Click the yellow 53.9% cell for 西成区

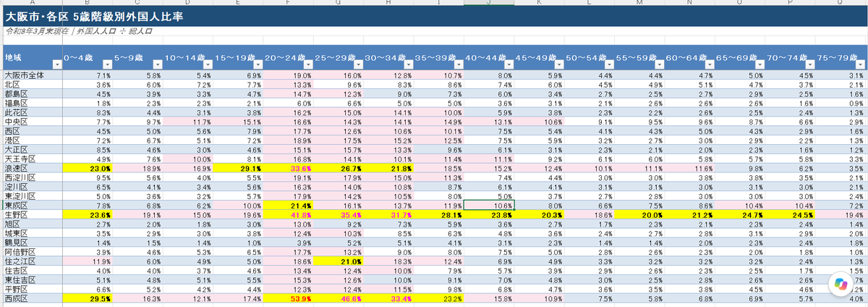pyautogui.click(x=288, y=298)
